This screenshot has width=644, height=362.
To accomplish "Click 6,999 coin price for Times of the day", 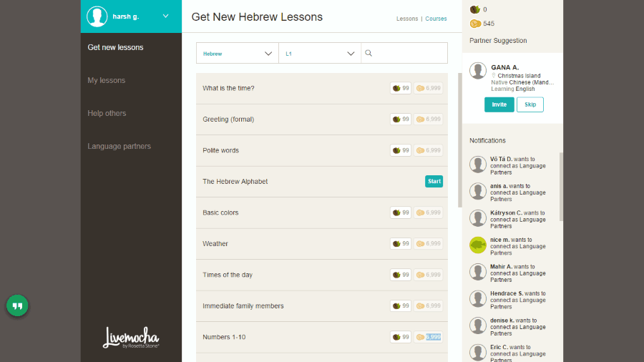I will point(428,275).
